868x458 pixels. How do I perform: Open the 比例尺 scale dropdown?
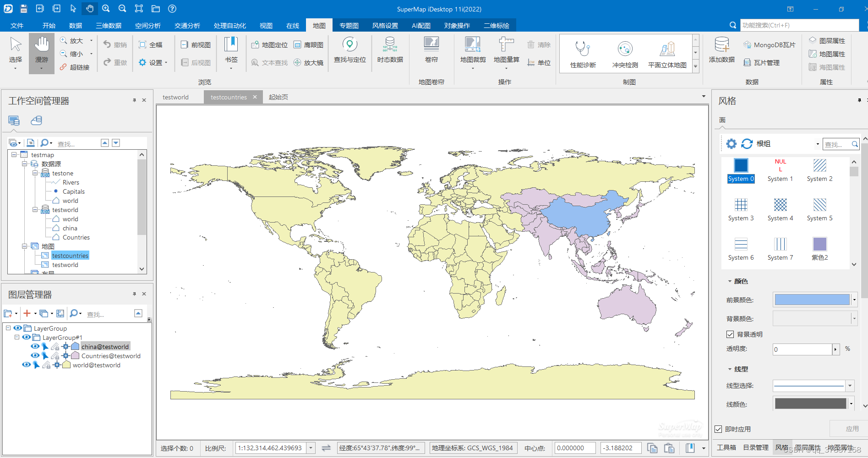(x=311, y=448)
